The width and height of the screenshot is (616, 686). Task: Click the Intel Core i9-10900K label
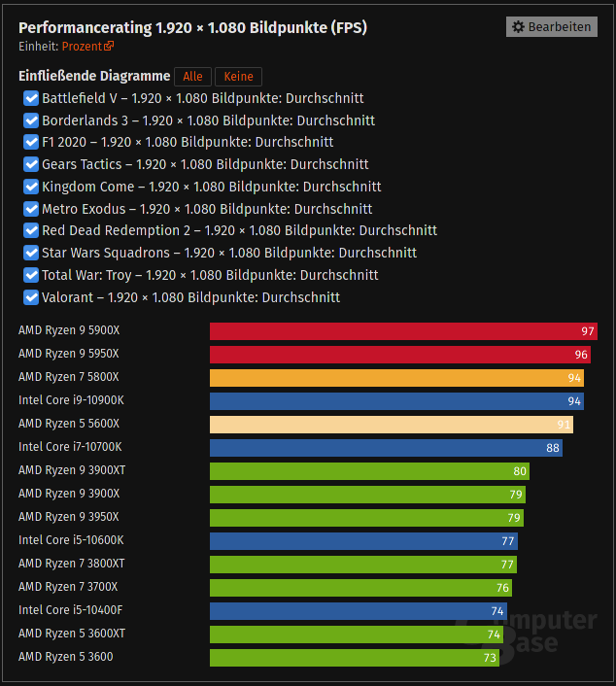coord(71,400)
